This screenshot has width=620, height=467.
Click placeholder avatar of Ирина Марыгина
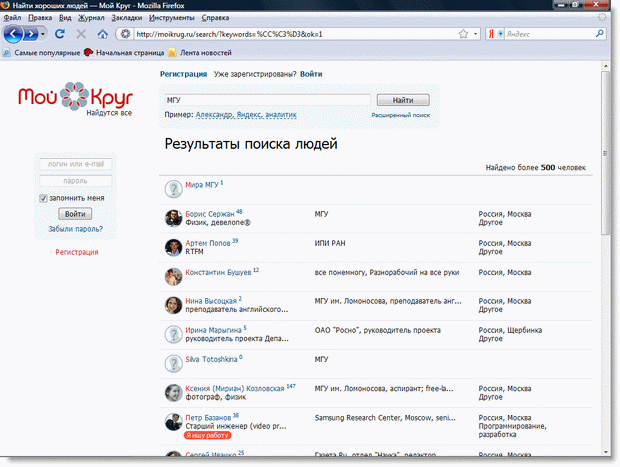pyautogui.click(x=173, y=335)
